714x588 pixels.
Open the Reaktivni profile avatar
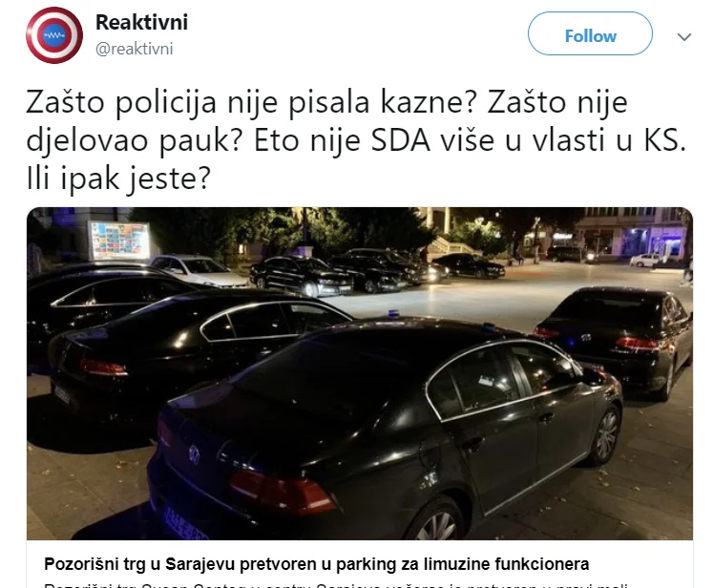(x=54, y=35)
